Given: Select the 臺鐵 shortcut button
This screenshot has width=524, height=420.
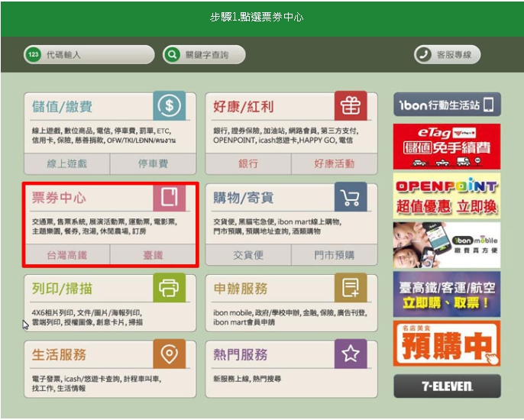Looking at the screenshot, I should click(x=153, y=255).
